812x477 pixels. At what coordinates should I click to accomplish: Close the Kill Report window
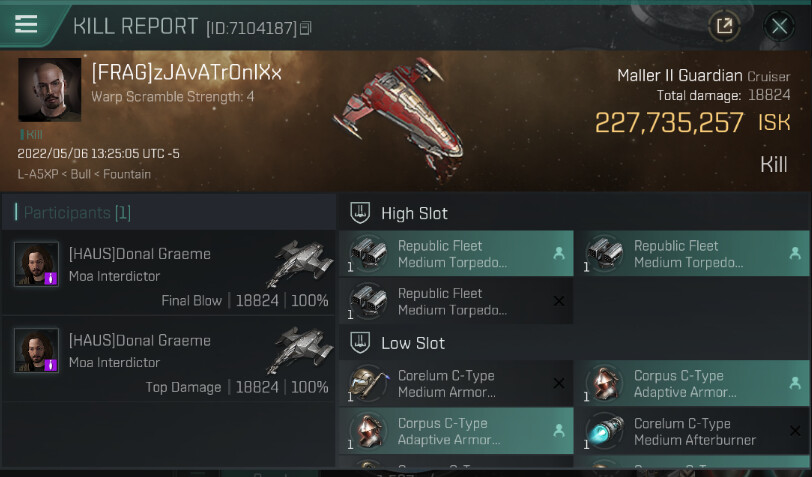point(779,25)
